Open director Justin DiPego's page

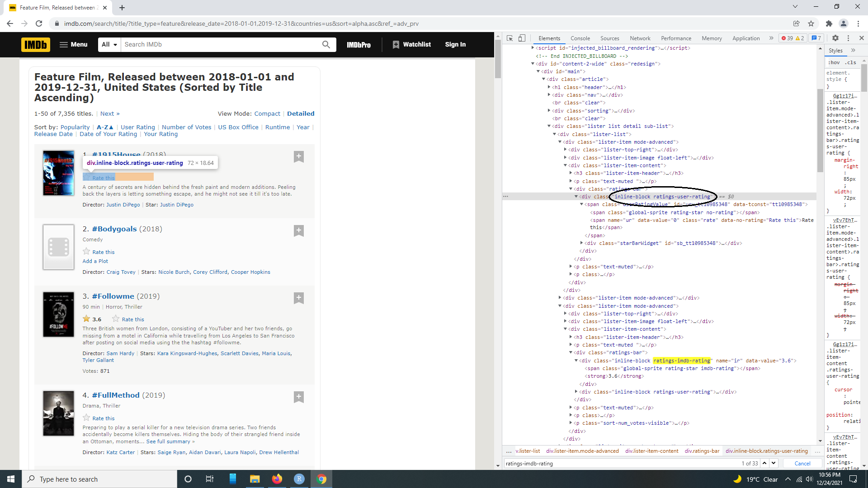123,205
